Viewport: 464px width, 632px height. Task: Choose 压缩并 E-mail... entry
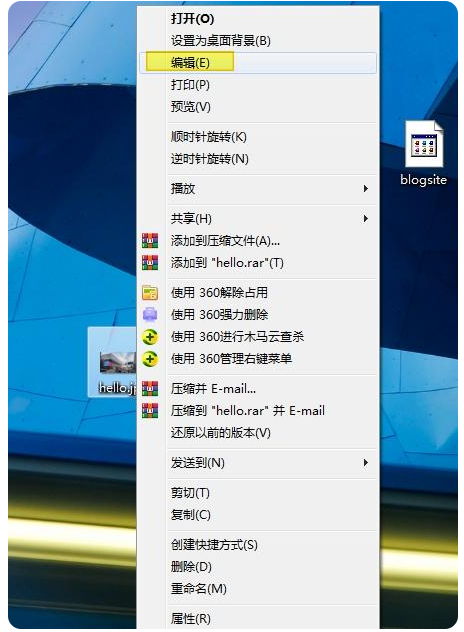click(x=258, y=389)
